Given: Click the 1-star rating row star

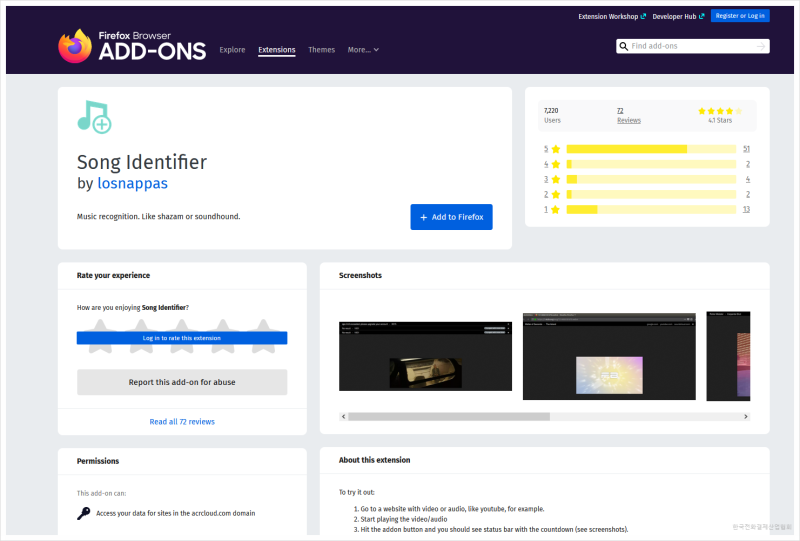Looking at the screenshot, I should click(556, 209).
